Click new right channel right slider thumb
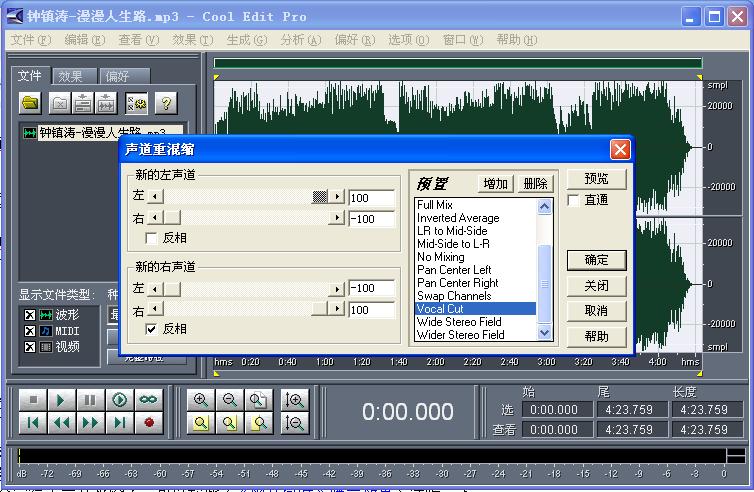The width and height of the screenshot is (754, 492). coord(319,309)
